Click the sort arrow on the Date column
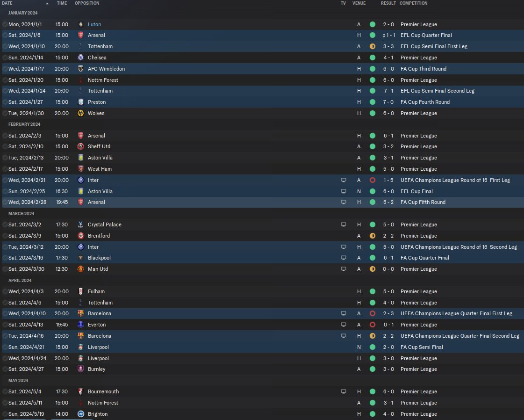Viewport: 524px width, 420px height. pos(47,3)
